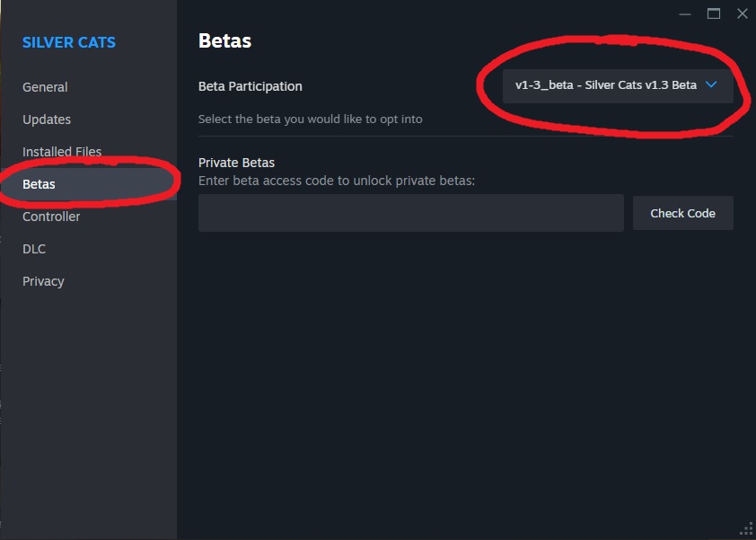Minimize the Silver Cats properties window
This screenshot has height=540, width=756.
point(685,13)
